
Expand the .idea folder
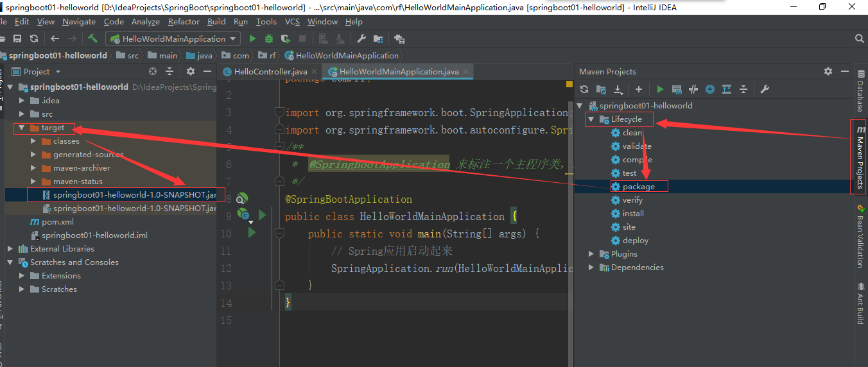click(22, 101)
